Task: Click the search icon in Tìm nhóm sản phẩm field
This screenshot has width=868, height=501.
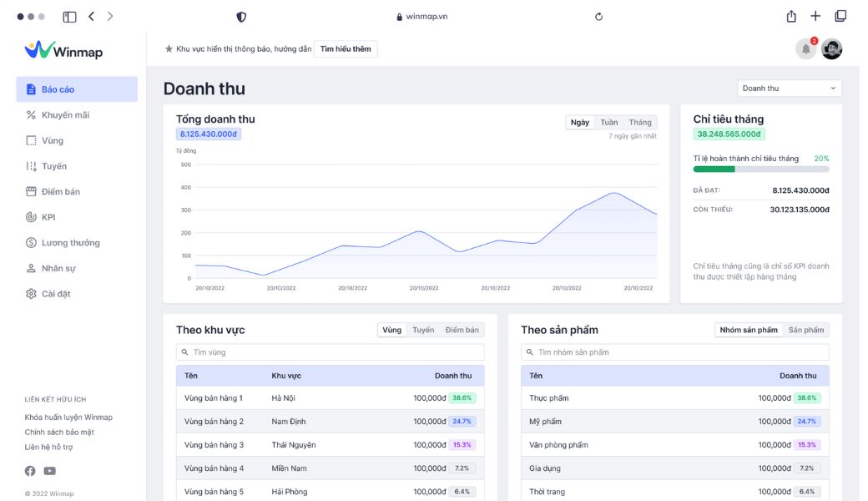Action: coord(530,352)
